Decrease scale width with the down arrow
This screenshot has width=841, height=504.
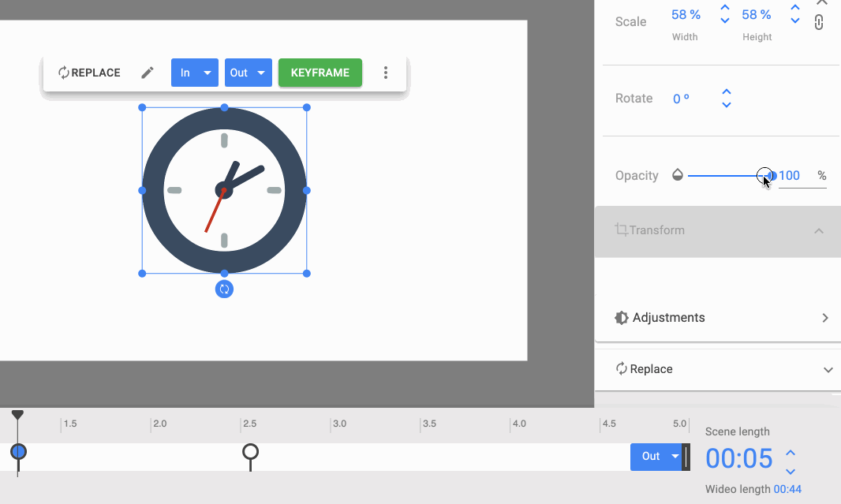pyautogui.click(x=724, y=21)
